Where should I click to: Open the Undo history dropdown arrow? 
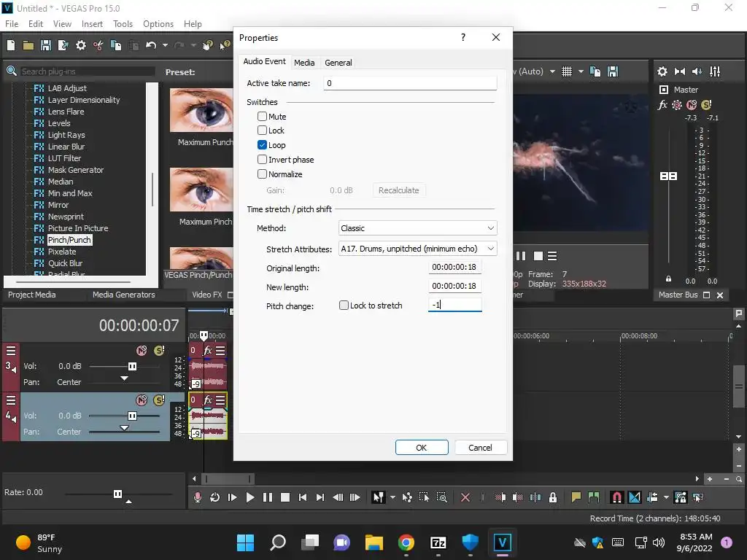pos(165,45)
